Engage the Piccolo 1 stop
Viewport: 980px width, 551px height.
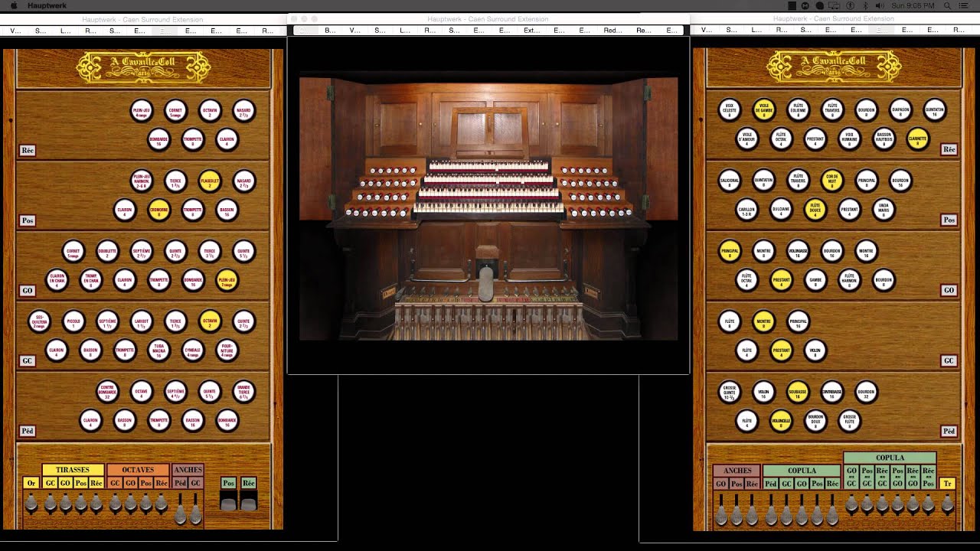[73, 322]
